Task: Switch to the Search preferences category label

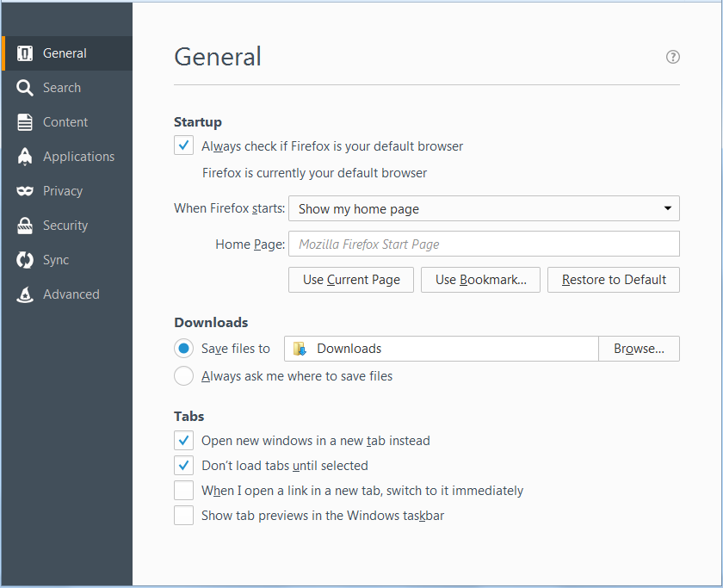Action: (62, 88)
